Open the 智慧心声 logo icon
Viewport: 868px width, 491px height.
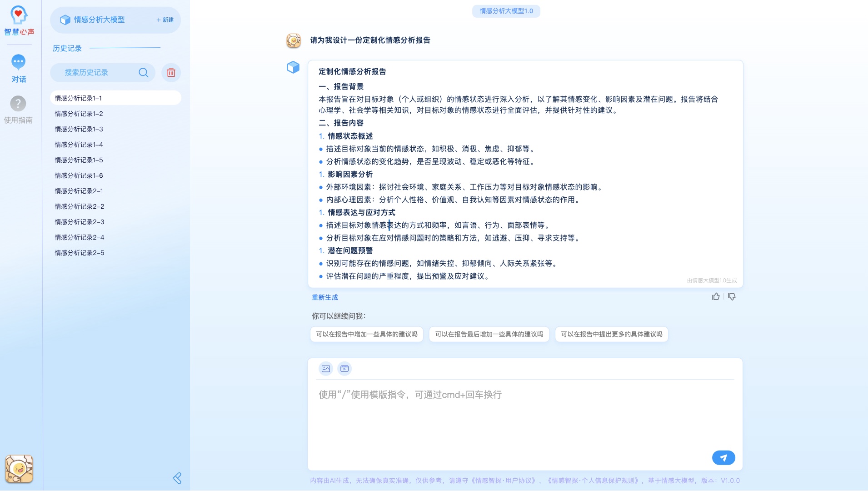(19, 20)
